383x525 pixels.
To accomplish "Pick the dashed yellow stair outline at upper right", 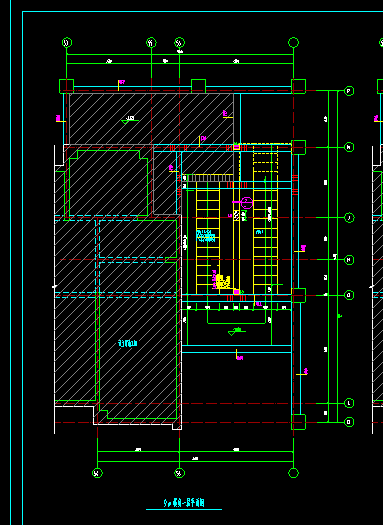I will pyautogui.click(x=265, y=159).
